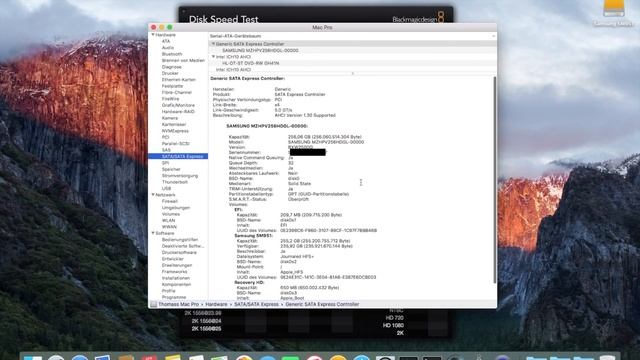Select Volumes under Netzwerk
640x360 pixels.
pos(171,214)
